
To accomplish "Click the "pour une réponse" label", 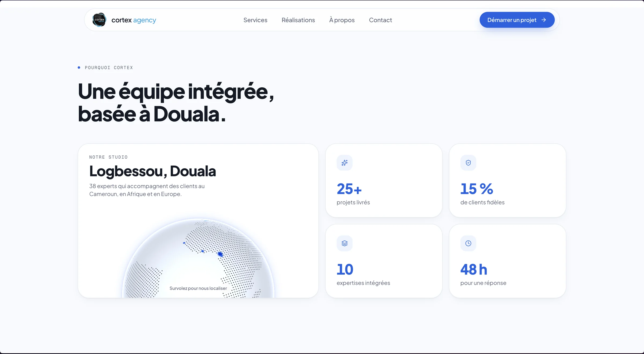I will point(483,283).
